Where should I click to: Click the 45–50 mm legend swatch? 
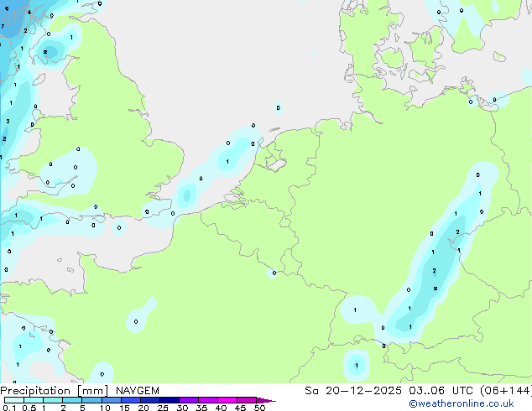(x=247, y=400)
